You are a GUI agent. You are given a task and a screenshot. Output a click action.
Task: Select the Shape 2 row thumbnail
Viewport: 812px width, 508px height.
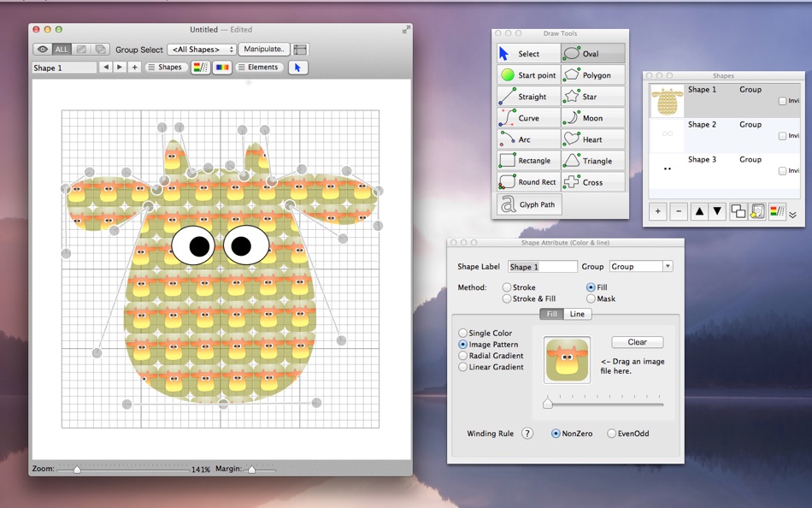(667, 134)
